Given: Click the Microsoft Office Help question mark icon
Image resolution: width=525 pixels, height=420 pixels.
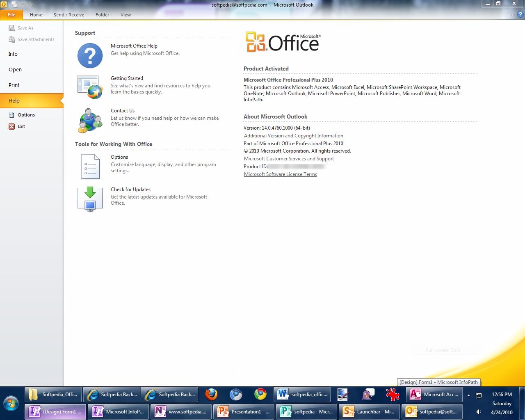Looking at the screenshot, I should 90,55.
